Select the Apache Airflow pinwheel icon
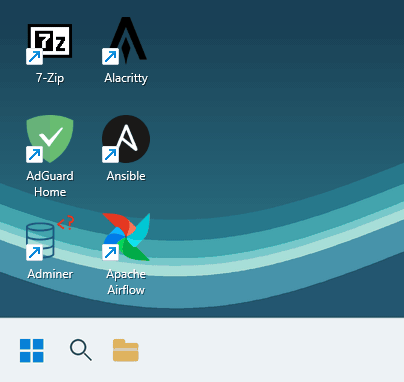This screenshot has height=382, width=404. (126, 237)
